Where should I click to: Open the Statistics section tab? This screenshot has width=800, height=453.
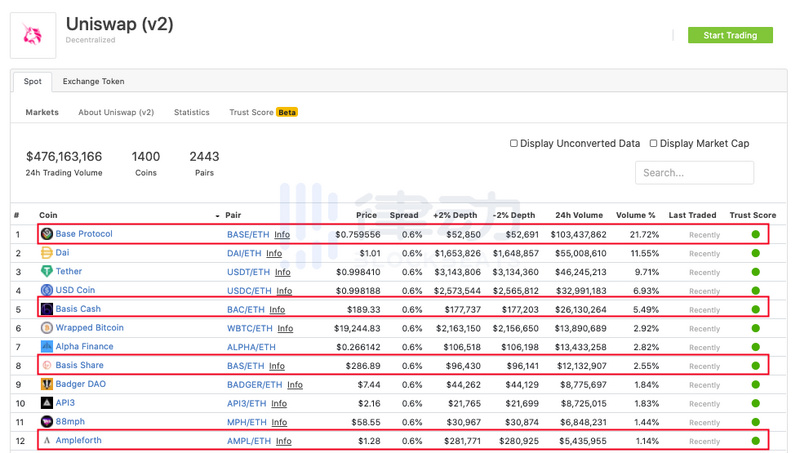click(191, 112)
